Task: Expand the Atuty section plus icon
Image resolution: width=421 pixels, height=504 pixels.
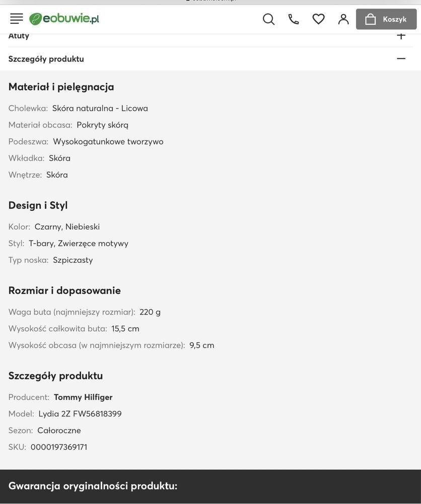Action: click(401, 35)
